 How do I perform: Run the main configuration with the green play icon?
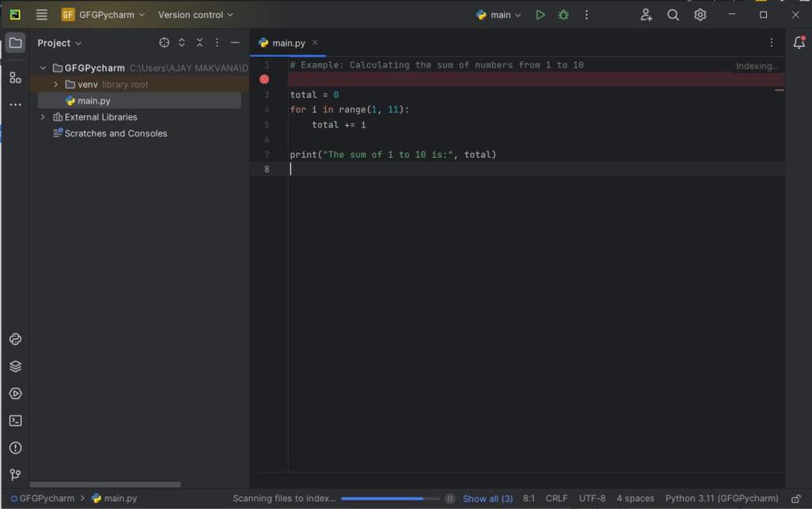click(x=540, y=15)
